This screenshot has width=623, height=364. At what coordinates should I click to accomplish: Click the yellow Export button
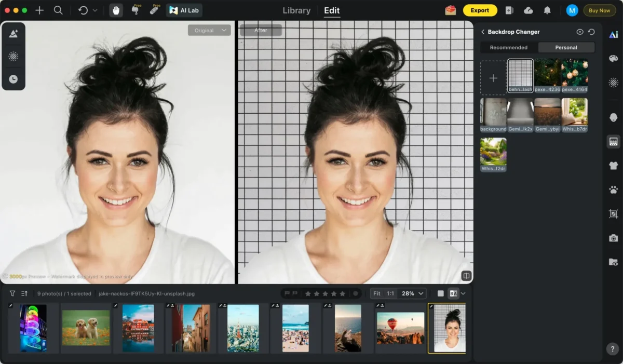(480, 10)
